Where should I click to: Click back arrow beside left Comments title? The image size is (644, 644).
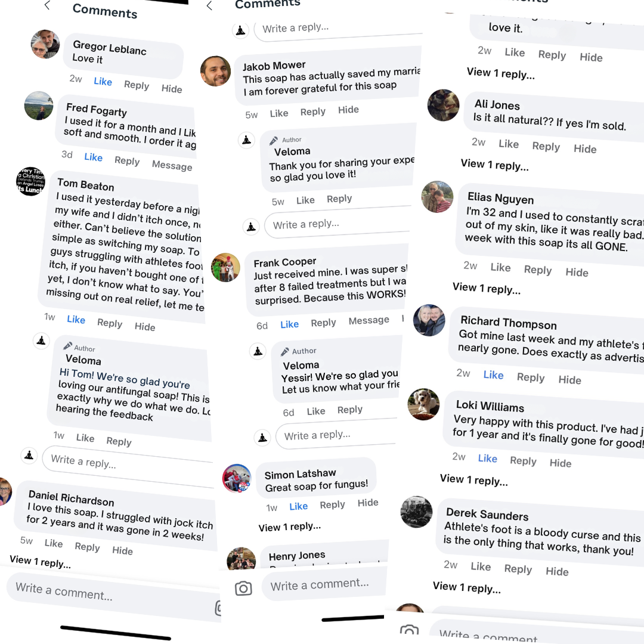pos(48,6)
